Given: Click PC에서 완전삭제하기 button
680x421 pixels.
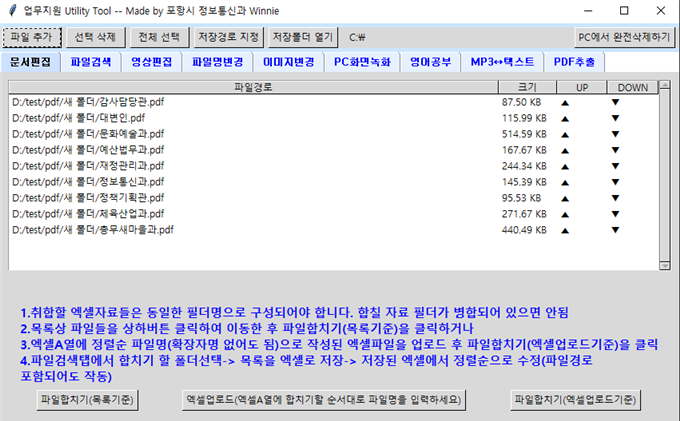Looking at the screenshot, I should click(x=623, y=37).
